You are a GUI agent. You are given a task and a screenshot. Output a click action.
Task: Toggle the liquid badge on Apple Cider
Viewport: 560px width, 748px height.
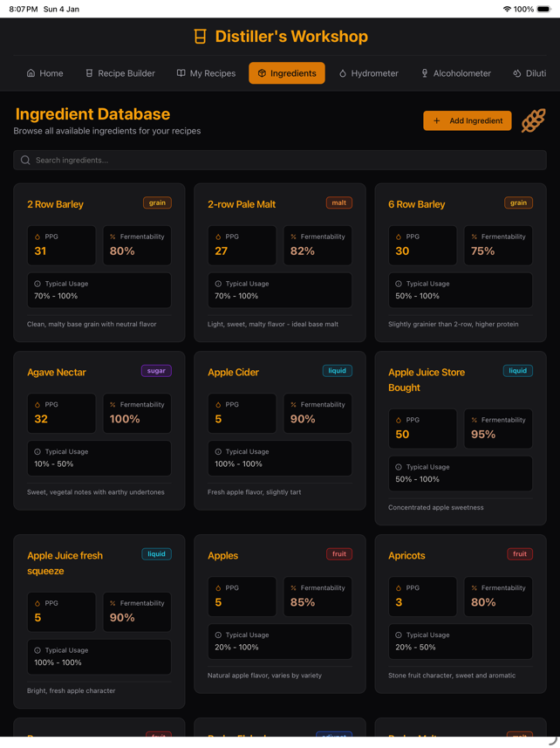pyautogui.click(x=338, y=370)
